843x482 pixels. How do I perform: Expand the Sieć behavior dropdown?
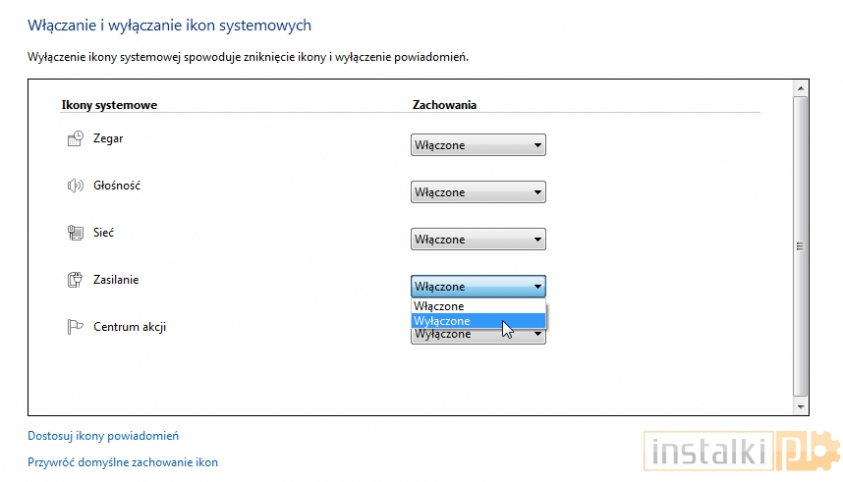(x=478, y=240)
